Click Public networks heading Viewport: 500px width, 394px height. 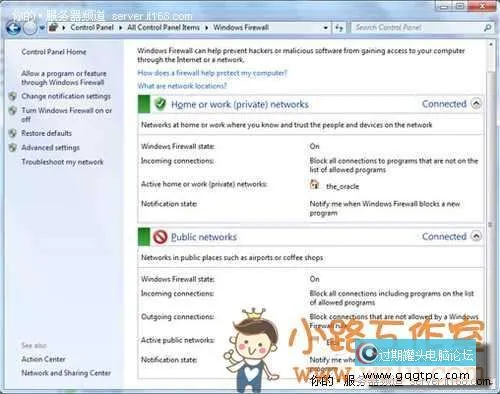point(204,237)
